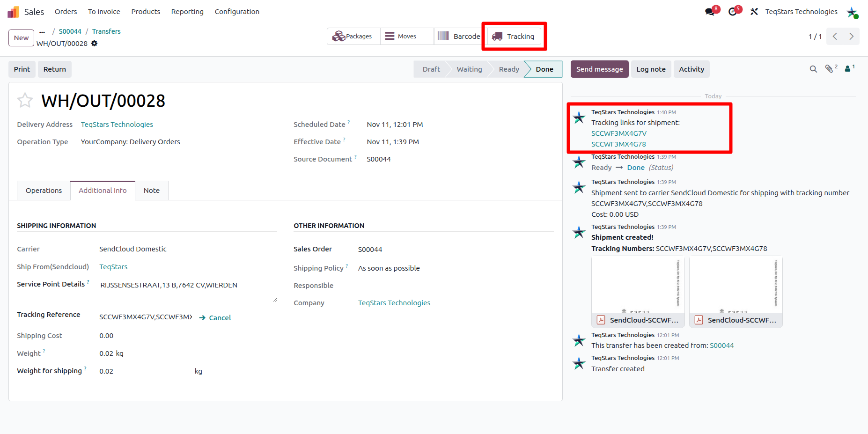Open the activities clock icon
This screenshot has width=868, height=434.
(733, 12)
